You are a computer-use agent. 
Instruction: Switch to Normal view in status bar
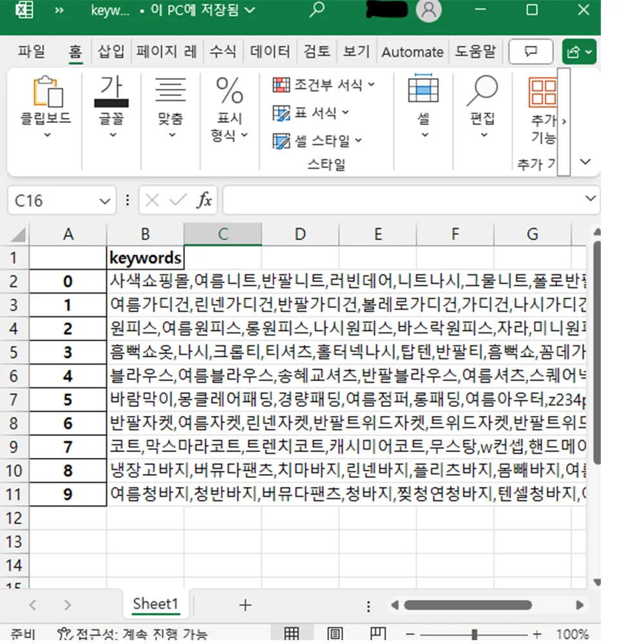292,633
